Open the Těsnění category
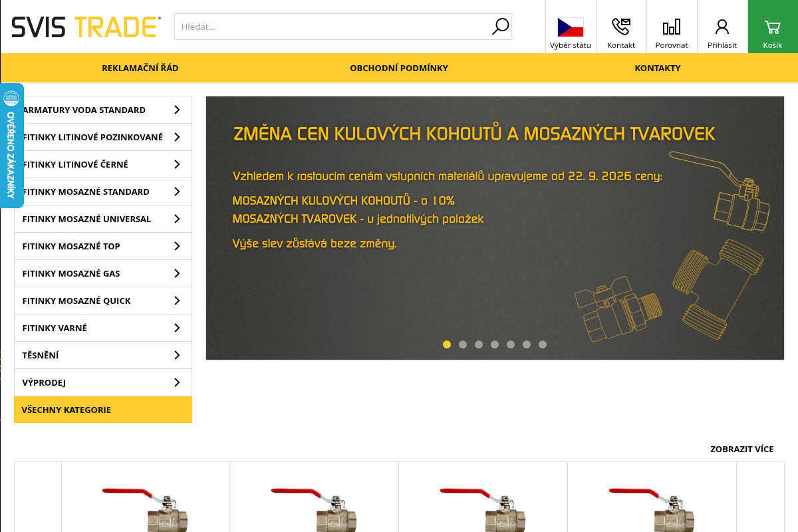This screenshot has width=798, height=532. 103,355
